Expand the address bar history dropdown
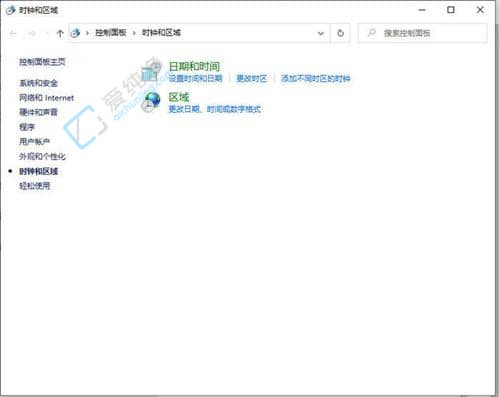 tap(321, 33)
